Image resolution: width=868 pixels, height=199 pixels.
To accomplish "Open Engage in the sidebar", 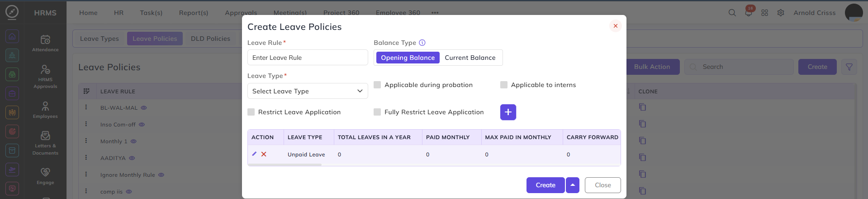I will (x=45, y=176).
